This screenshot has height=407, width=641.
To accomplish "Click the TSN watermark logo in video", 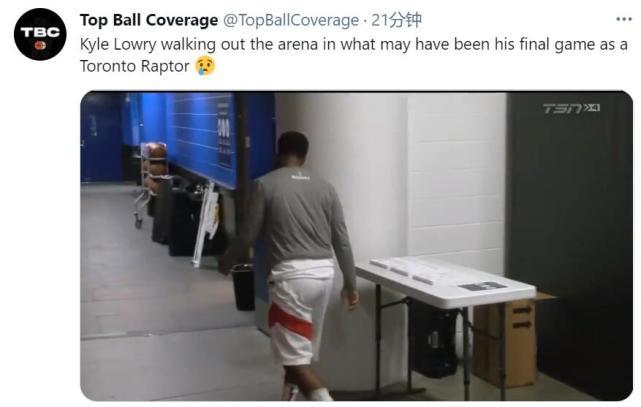I will [x=571, y=108].
